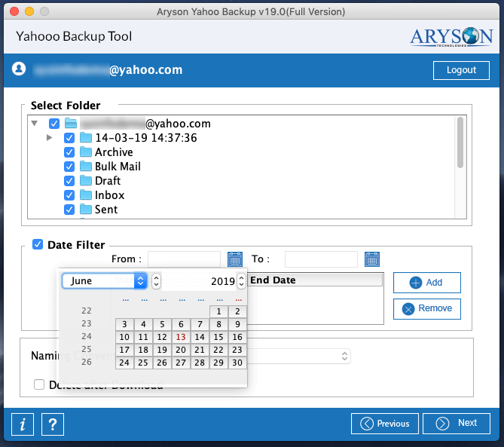Viewport: 504px width, 447px height.
Task: Click the To date input field
Action: tap(321, 259)
